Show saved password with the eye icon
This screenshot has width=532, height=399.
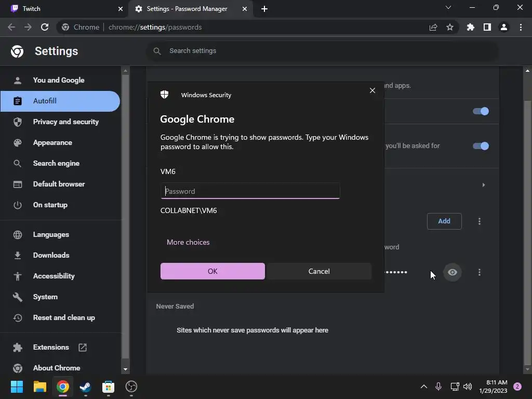(x=453, y=272)
